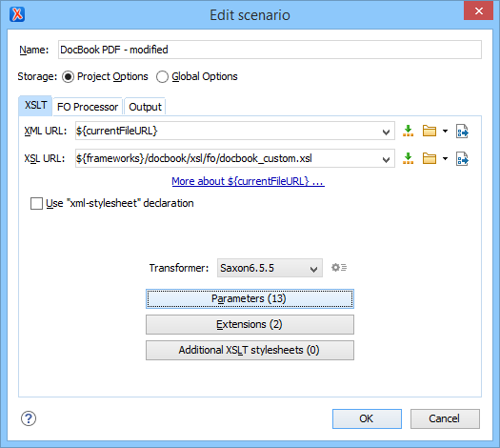500x448 pixels.
Task: Confirm with the OK button
Action: [367, 418]
